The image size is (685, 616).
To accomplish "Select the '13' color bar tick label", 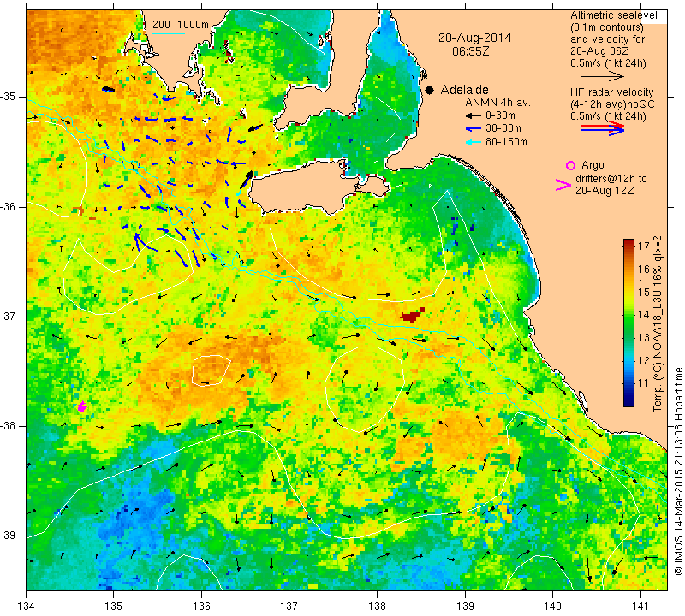I will coord(644,337).
